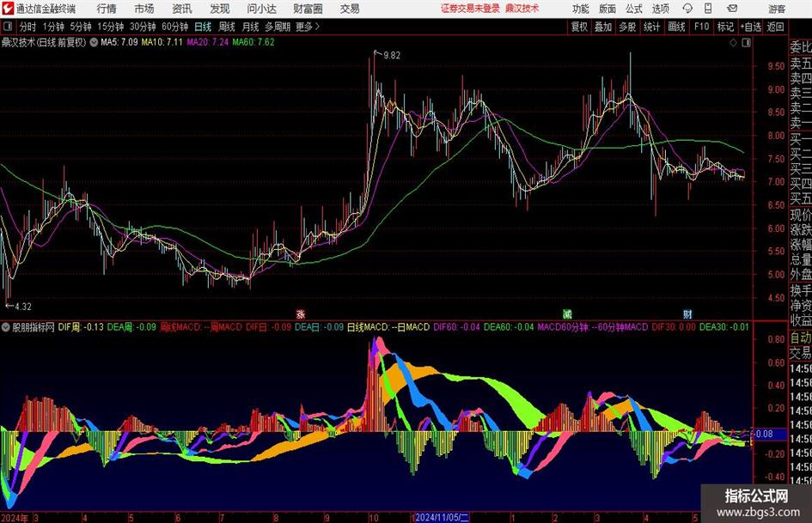Screen dimensions: 812x523
Task: Click the MA60: 7.62 label
Action: [x=253, y=42]
